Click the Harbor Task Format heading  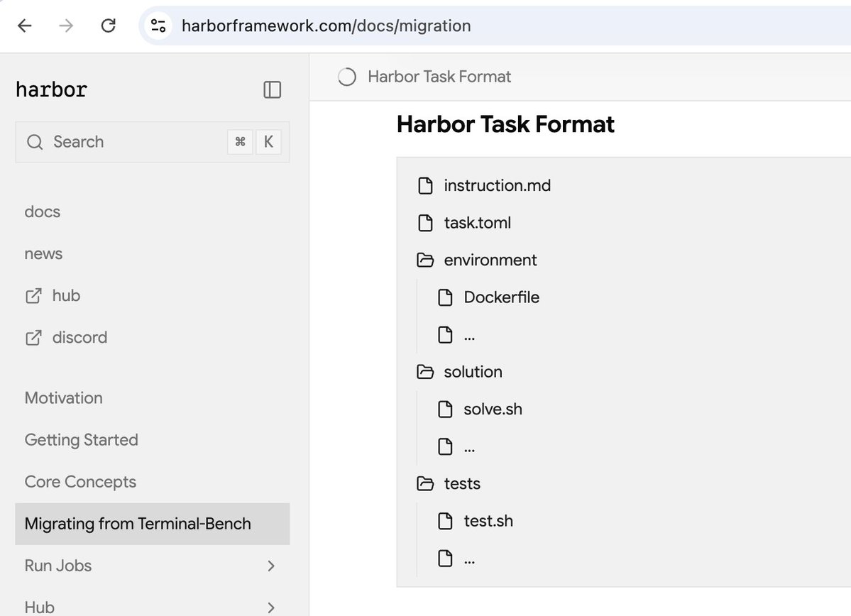(505, 124)
